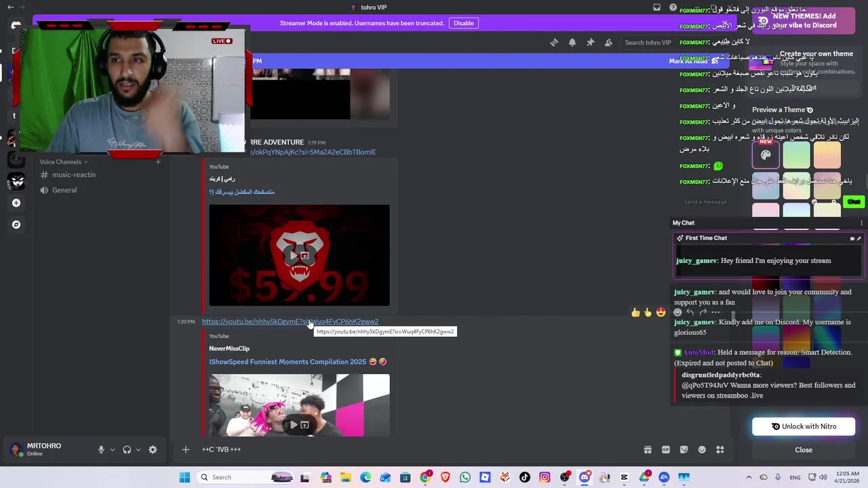
Task: Preview the peach gradient theme swatch
Action: point(827,155)
